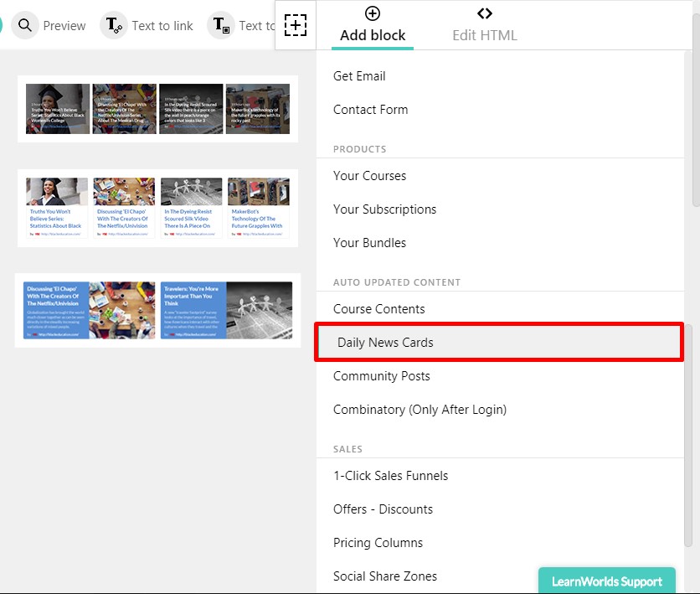This screenshot has height=594, width=700.
Task: Open Preview mode
Action: tap(64, 26)
